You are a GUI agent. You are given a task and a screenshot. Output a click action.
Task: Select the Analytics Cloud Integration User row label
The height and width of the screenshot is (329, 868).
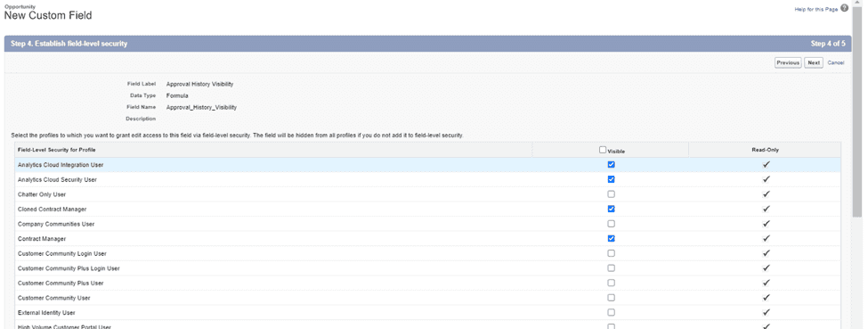(x=61, y=165)
